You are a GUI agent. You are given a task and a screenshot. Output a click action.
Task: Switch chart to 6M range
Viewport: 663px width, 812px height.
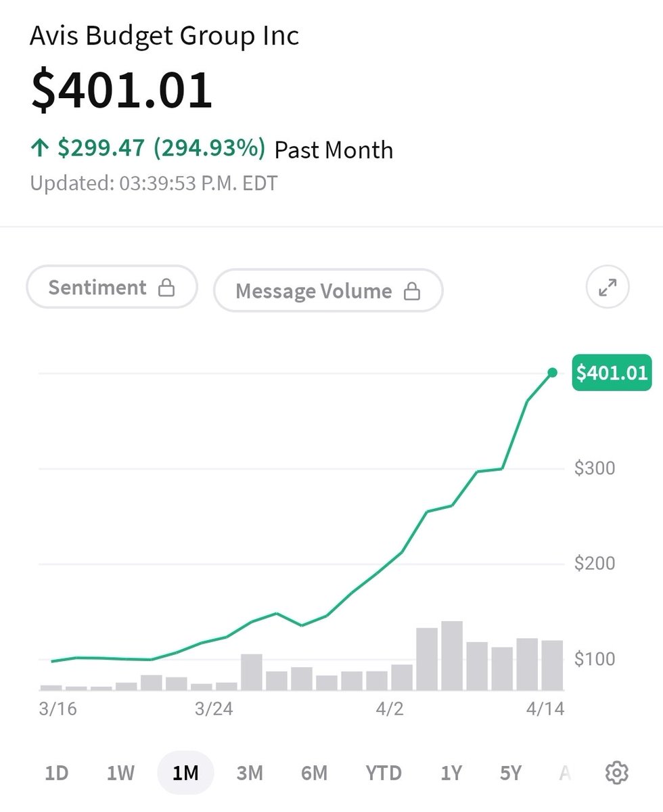pos(314,773)
